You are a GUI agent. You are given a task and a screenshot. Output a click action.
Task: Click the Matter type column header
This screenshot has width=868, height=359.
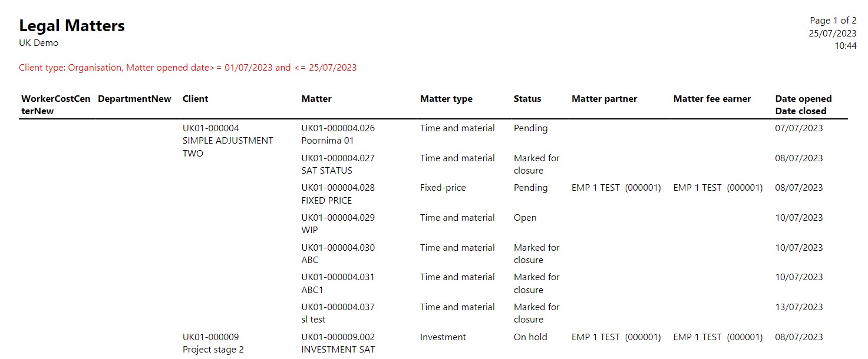tap(446, 99)
